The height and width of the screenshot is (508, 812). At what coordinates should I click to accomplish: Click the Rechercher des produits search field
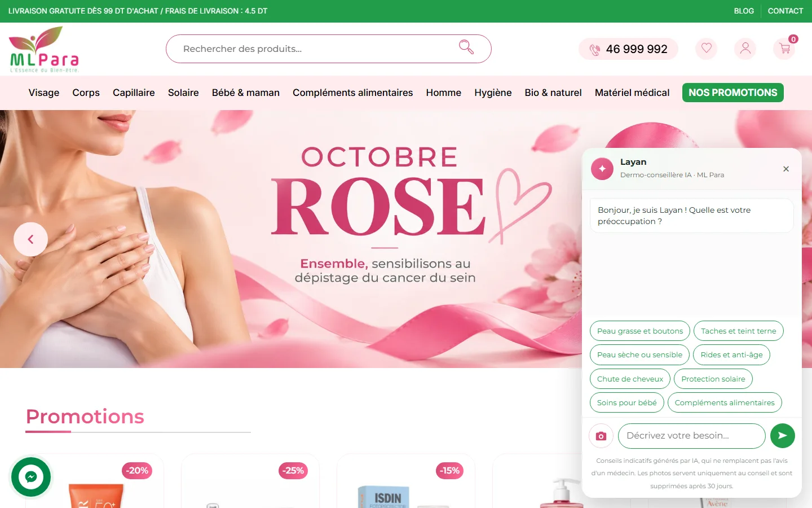pyautogui.click(x=329, y=49)
